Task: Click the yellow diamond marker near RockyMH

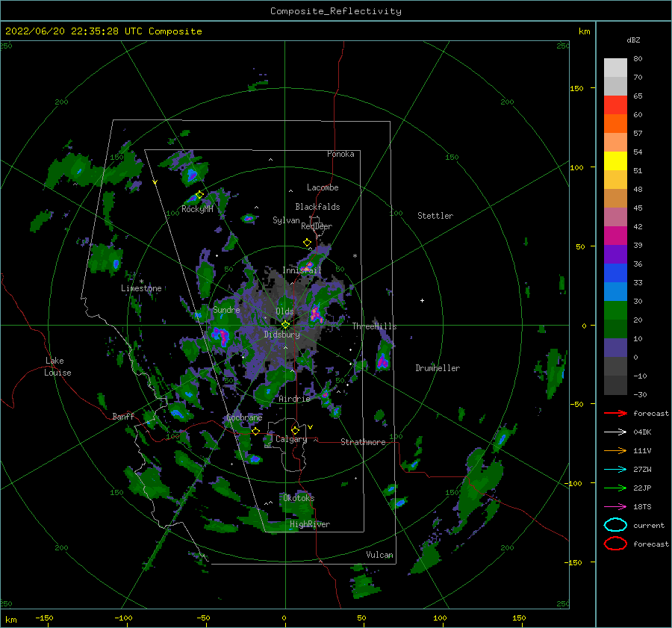Action: click(x=199, y=195)
